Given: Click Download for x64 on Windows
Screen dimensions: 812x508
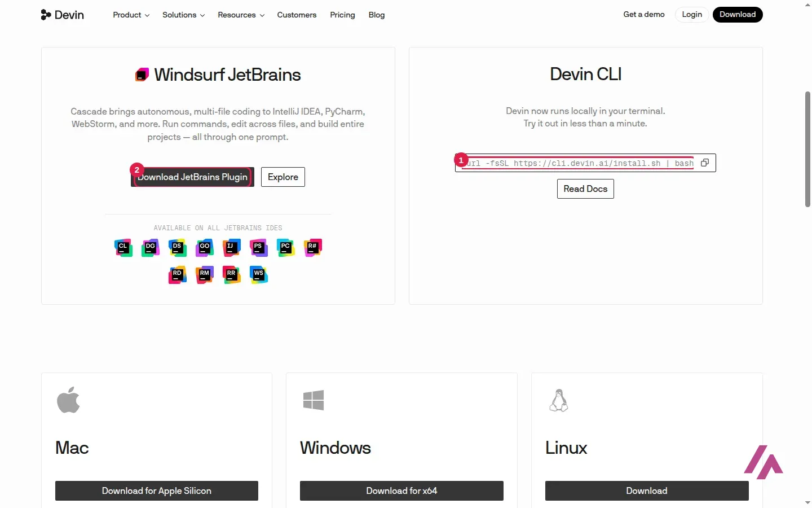Looking at the screenshot, I should (401, 491).
